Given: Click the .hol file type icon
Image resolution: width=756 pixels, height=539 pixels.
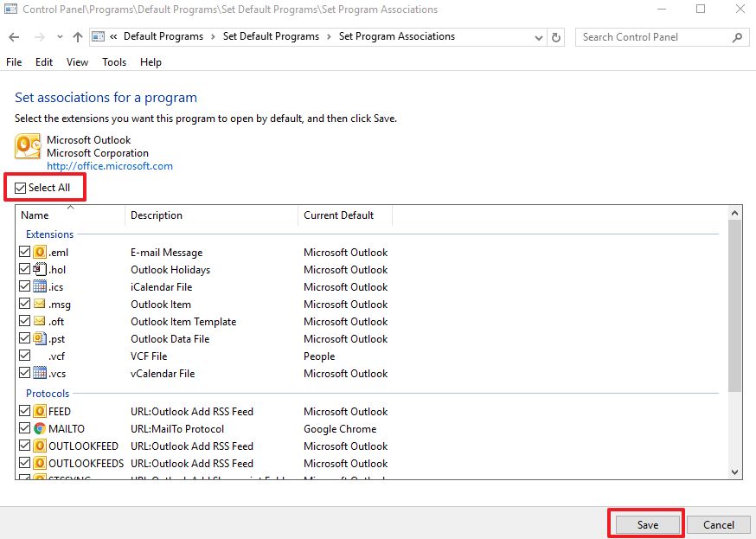Looking at the screenshot, I should click(x=40, y=269).
